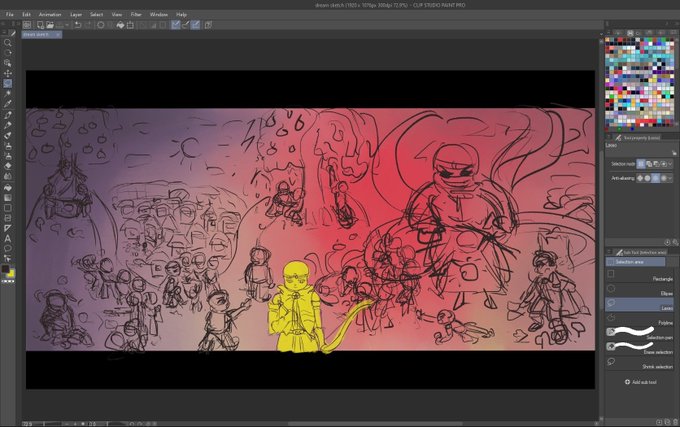The image size is (680, 427).
Task: Choose the Selection pen sub tool
Action: (639, 333)
